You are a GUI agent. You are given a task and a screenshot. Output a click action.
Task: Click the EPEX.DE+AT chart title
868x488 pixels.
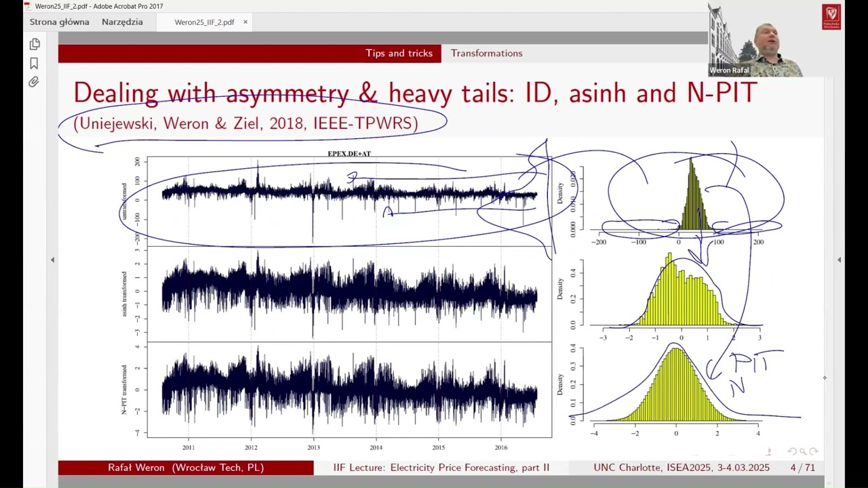pyautogui.click(x=349, y=154)
